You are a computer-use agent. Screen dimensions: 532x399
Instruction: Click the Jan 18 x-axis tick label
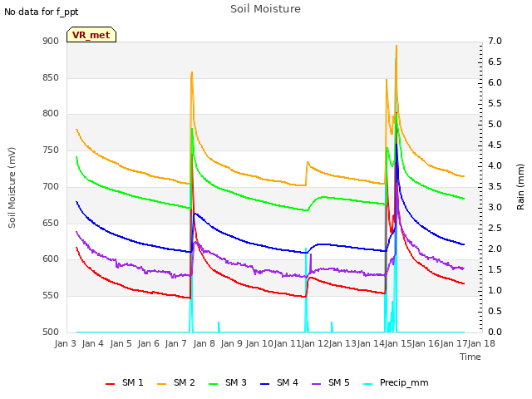pyautogui.click(x=481, y=343)
